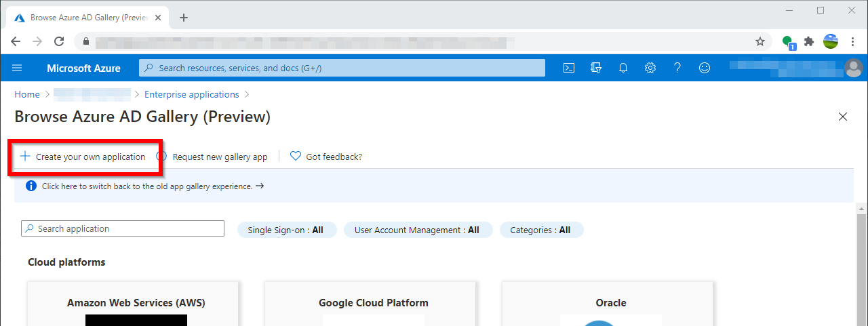Click the browser back arrow

[16, 41]
